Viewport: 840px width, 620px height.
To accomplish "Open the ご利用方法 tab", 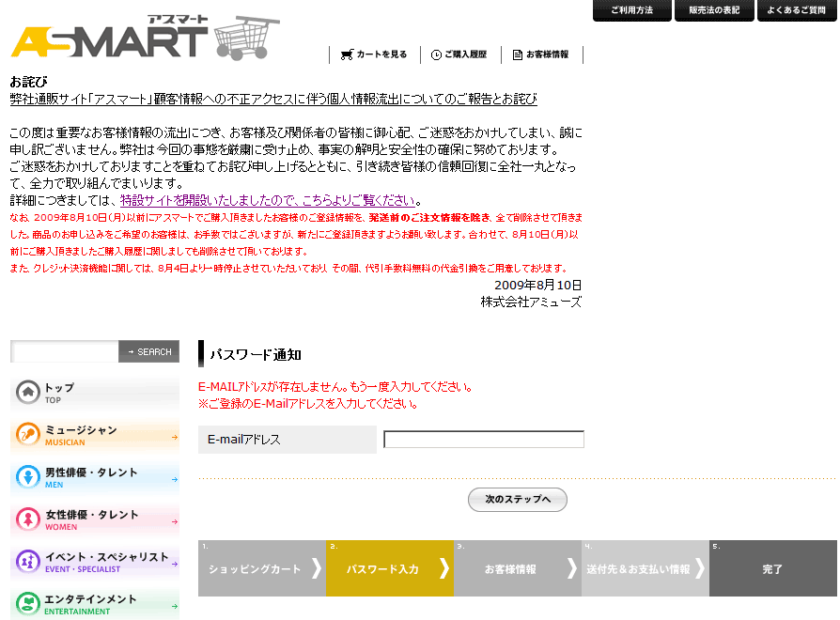I will [632, 10].
